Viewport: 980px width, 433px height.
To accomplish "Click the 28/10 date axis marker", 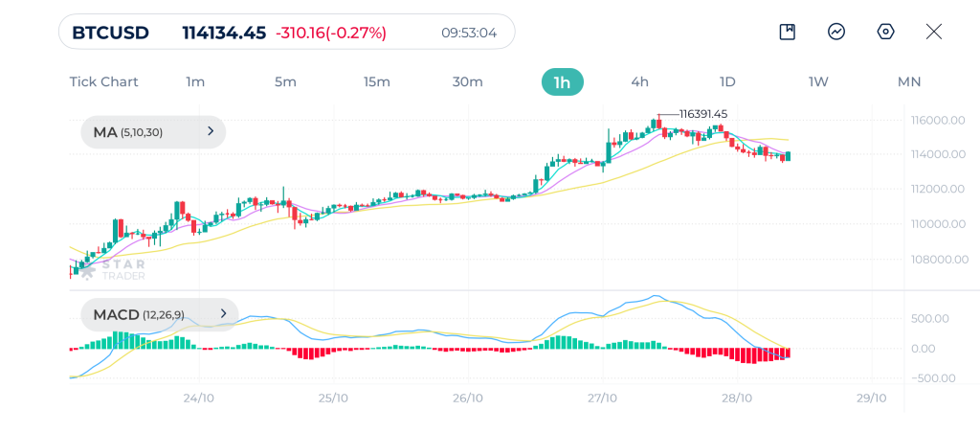I will coord(737,398).
